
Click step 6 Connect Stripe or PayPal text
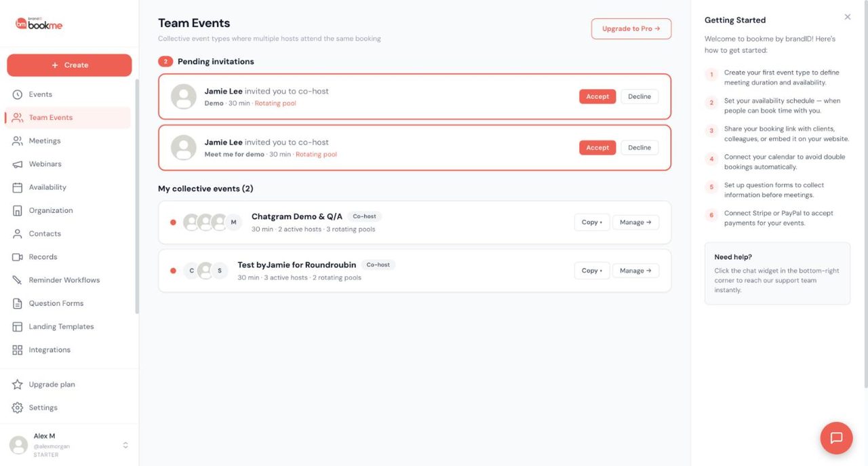click(x=778, y=218)
